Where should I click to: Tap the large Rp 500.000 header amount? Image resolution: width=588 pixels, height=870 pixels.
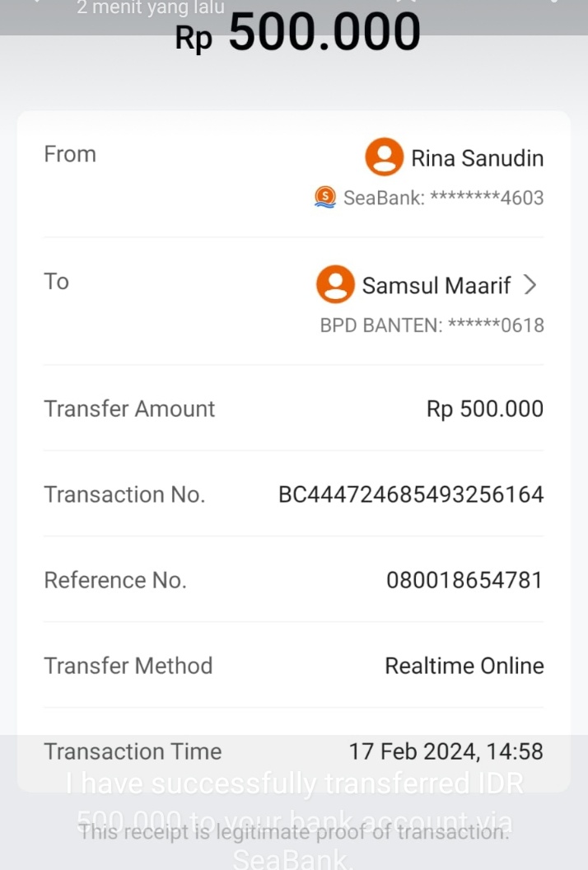[x=298, y=34]
